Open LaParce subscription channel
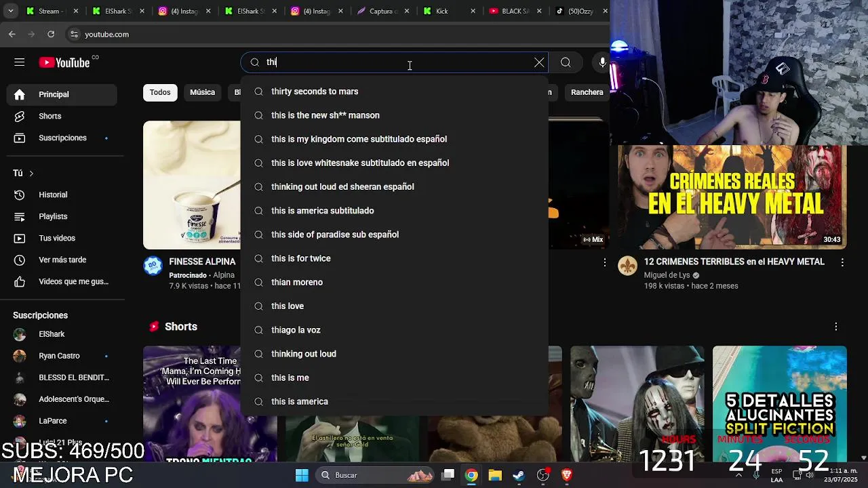 click(62, 421)
